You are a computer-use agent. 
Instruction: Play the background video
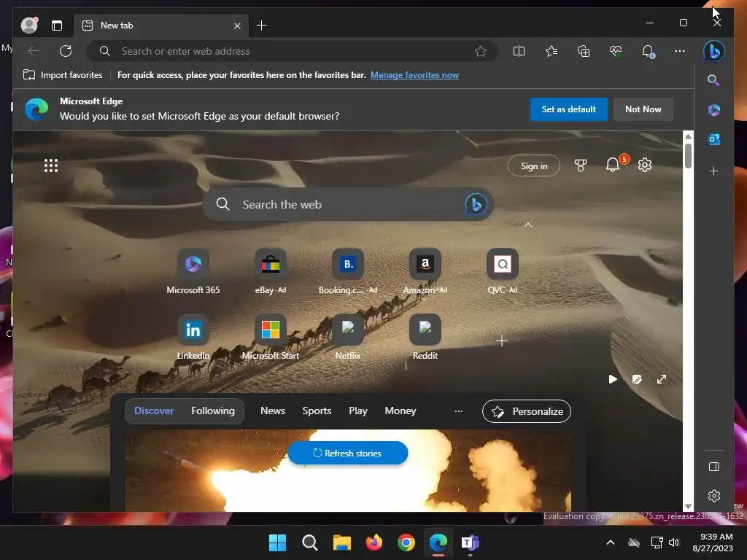pyautogui.click(x=613, y=379)
